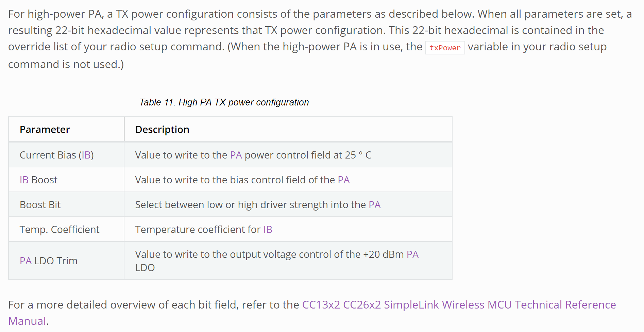Click the IB link in IB Boost parameter
This screenshot has width=644, height=332.
pos(24,180)
